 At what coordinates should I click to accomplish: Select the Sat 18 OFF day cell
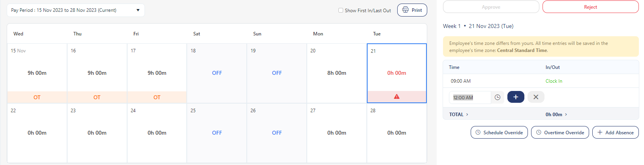[x=217, y=73]
